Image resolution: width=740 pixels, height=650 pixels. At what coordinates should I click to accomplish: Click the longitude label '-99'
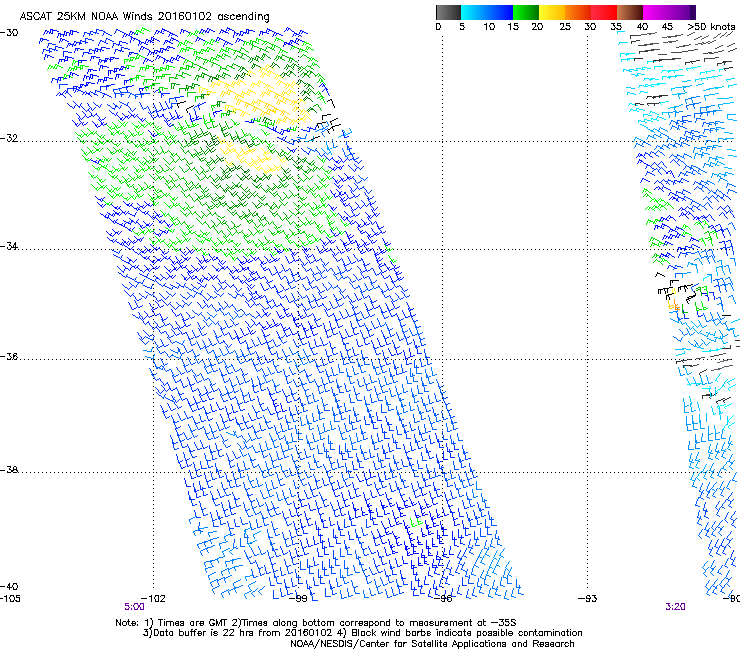[298, 599]
